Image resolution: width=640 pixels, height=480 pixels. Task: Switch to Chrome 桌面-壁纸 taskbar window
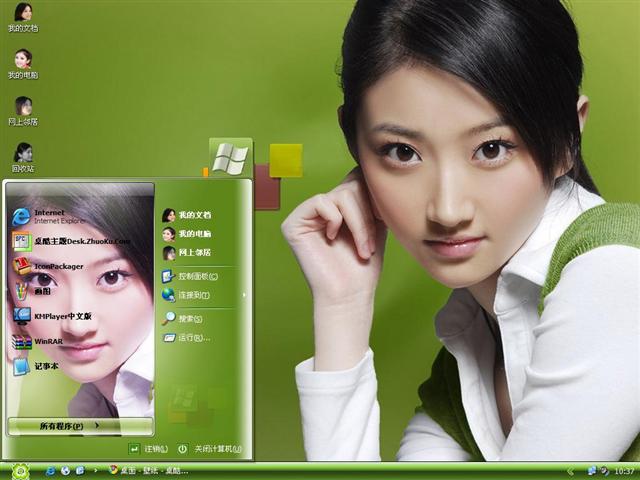pos(148,471)
